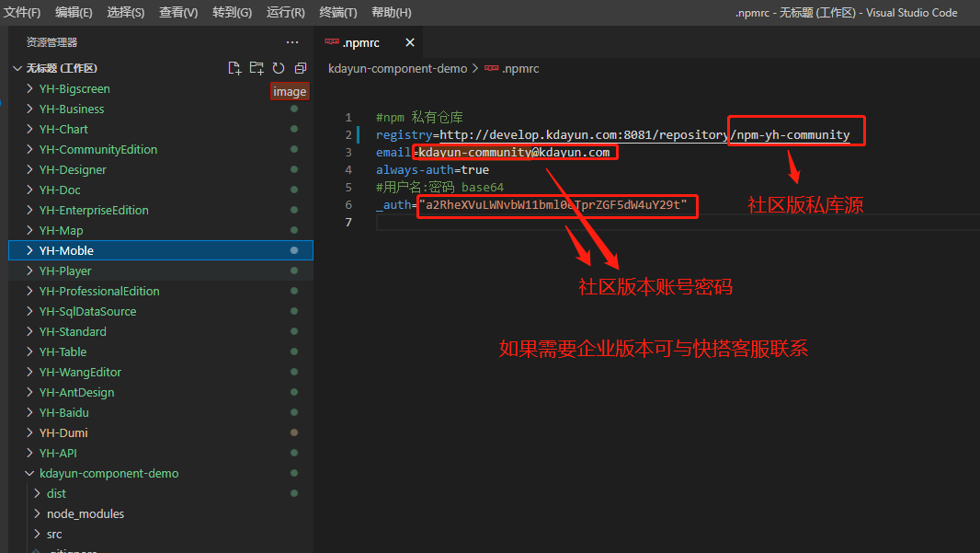
Task: Collapse all folders in explorer
Action: tap(301, 68)
